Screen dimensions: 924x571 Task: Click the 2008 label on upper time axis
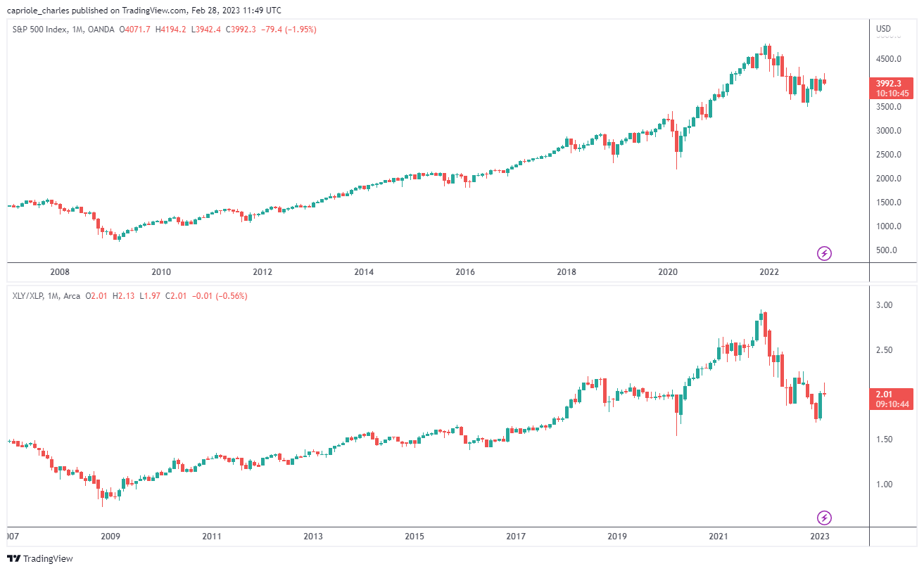(x=60, y=272)
